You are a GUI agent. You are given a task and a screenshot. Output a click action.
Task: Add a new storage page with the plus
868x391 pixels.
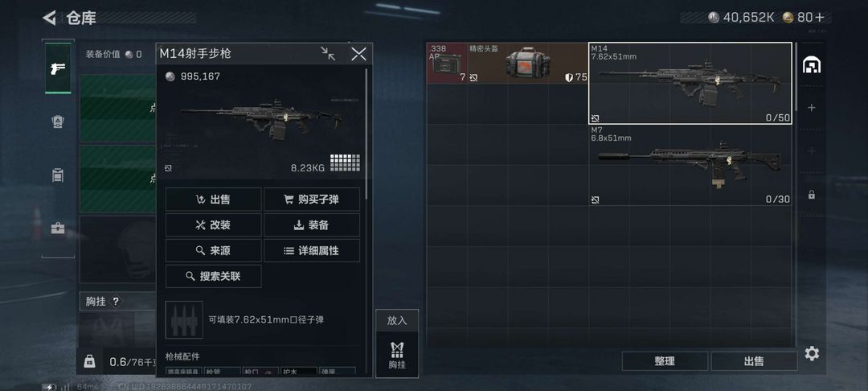point(812,108)
